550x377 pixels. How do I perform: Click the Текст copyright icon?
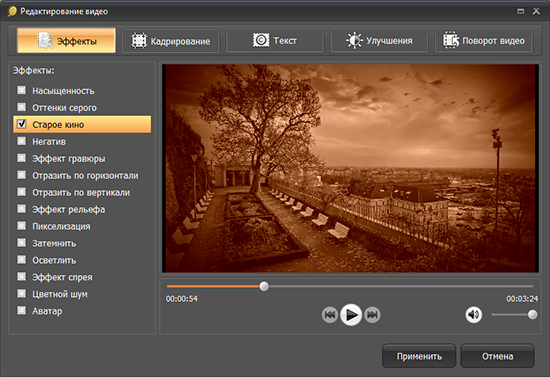click(261, 40)
